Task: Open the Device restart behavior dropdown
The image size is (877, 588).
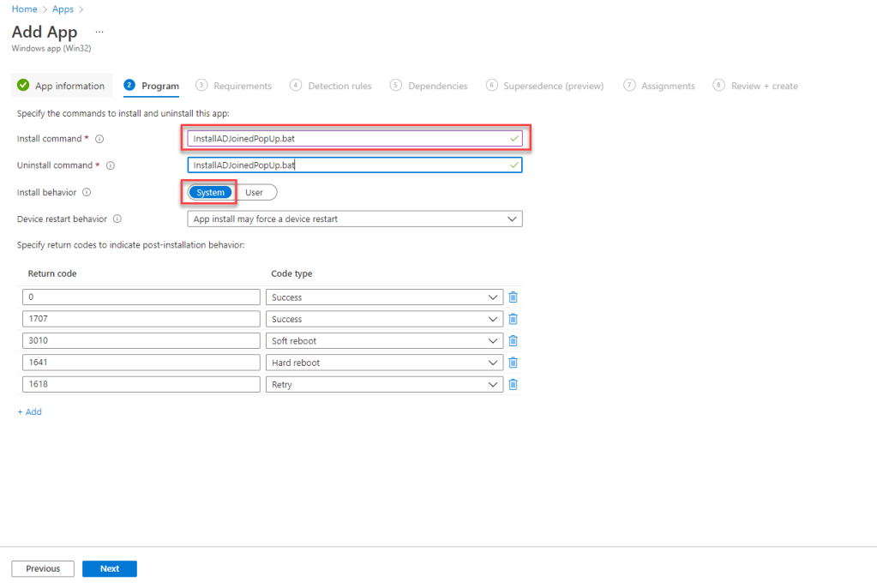Action: coord(354,219)
